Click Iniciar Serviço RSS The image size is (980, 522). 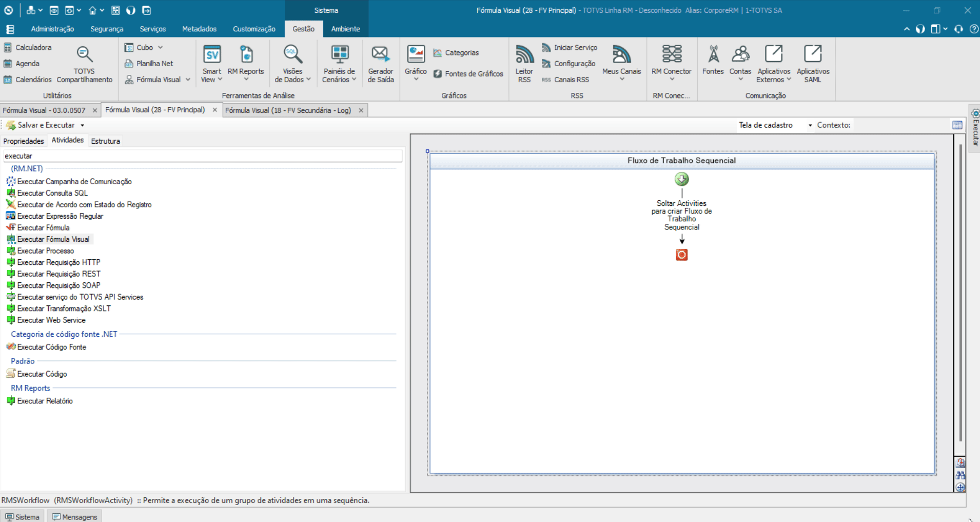click(570, 47)
